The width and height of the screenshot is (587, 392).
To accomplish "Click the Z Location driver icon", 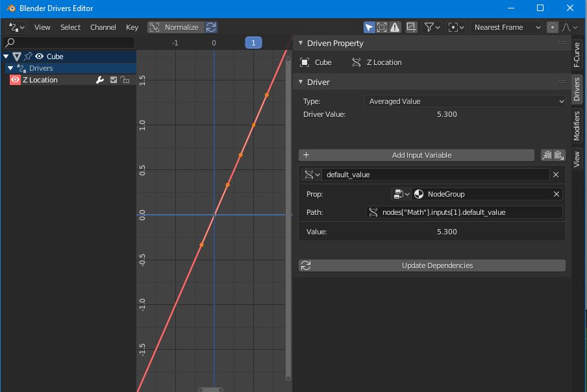I will (x=356, y=62).
